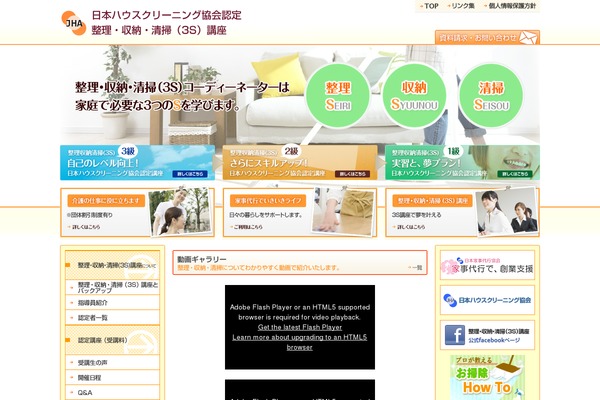This screenshot has height=400, width=600.
Task: Click the floor-wiping photo thumbnail
Action: (342, 211)
